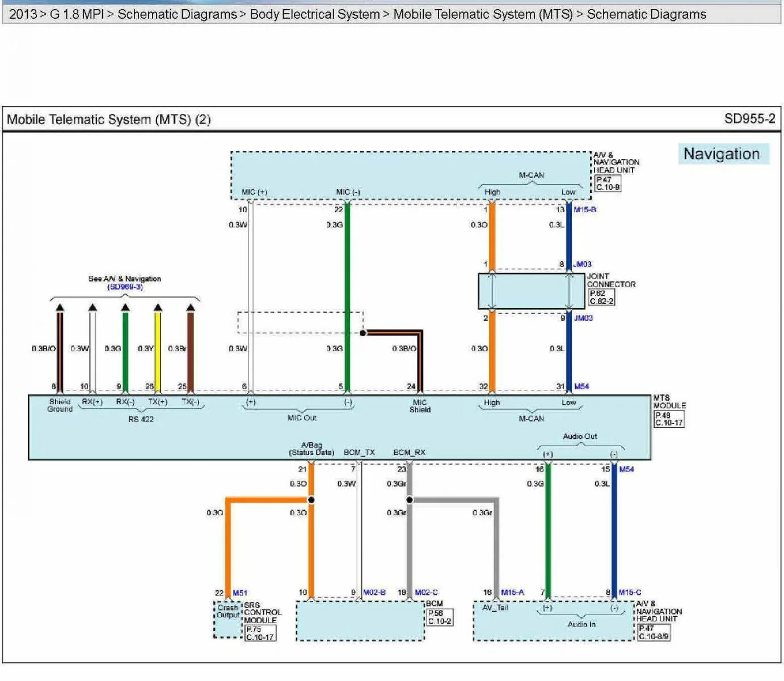Image resolution: width=784 pixels, height=681 pixels.
Task: Click the 'BCM' label beside M02-C box
Action: click(435, 604)
